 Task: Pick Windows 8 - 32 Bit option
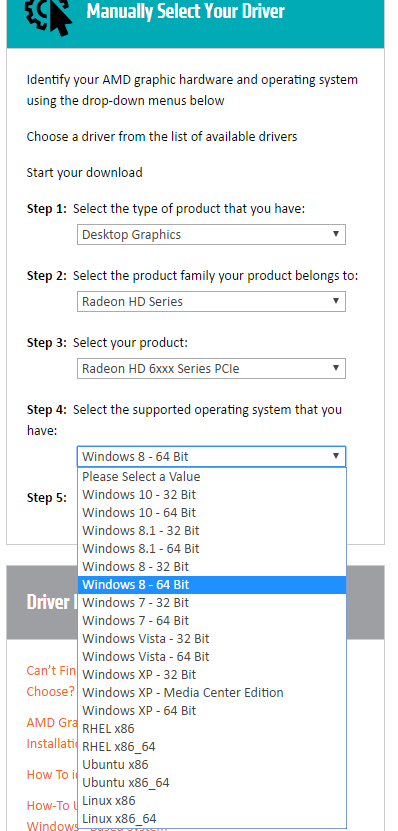coord(212,567)
